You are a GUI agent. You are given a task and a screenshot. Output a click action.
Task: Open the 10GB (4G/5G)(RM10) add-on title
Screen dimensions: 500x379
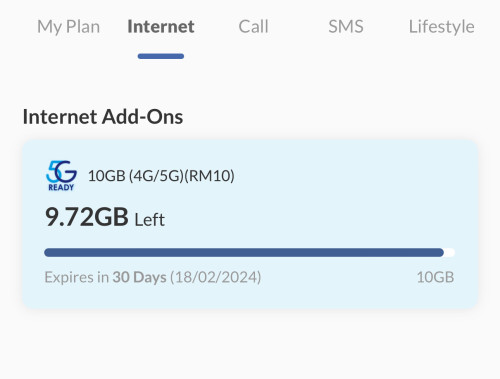(x=161, y=176)
